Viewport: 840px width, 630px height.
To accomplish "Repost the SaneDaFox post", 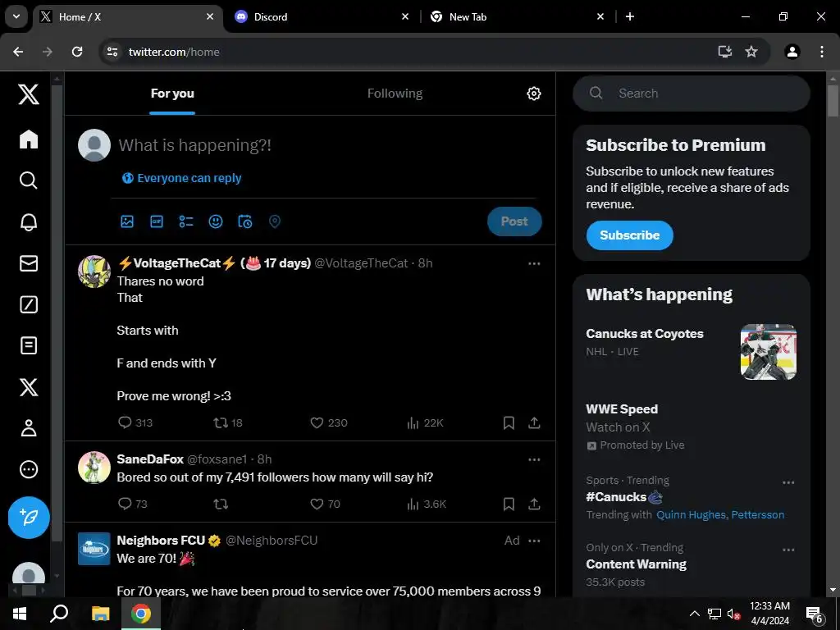I will coord(221,504).
